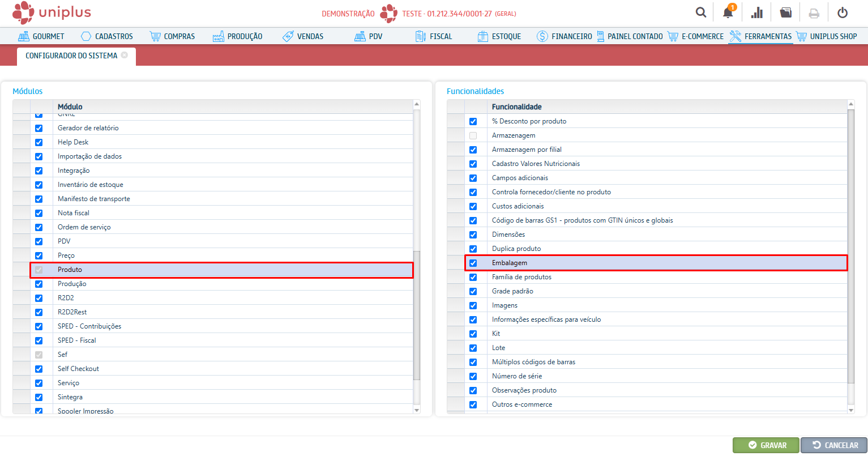Uncheck the Help Desk module checkbox

pos(39,142)
